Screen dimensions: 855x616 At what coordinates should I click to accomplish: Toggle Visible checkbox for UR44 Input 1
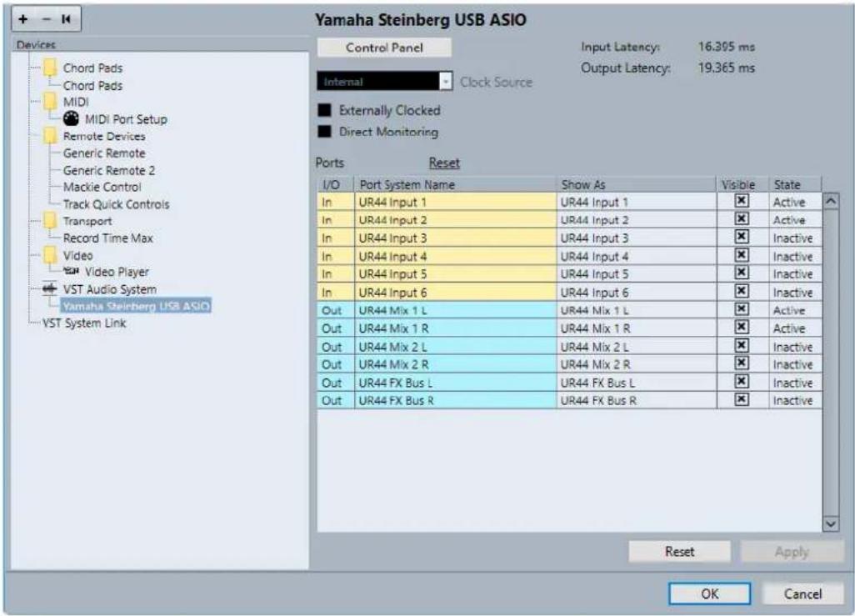click(x=741, y=201)
